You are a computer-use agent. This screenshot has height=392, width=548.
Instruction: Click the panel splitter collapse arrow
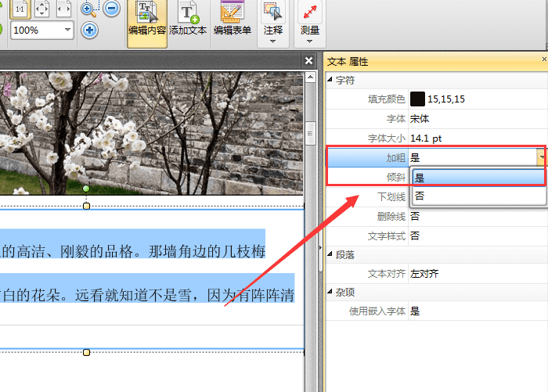(x=320, y=247)
